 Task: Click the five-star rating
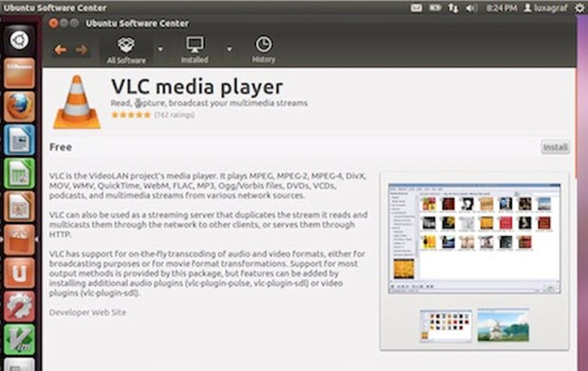(x=131, y=115)
